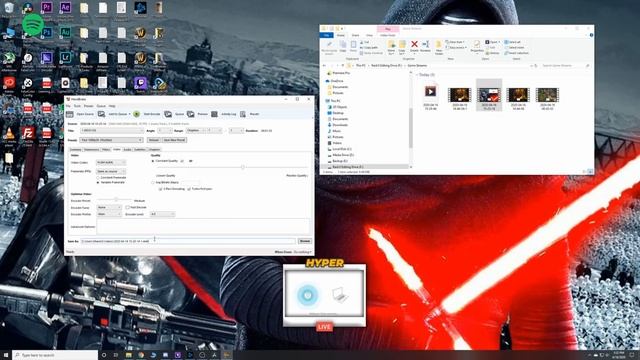Open the Recycle Bin desktop icon
640x360 pixels.
click(9, 7)
